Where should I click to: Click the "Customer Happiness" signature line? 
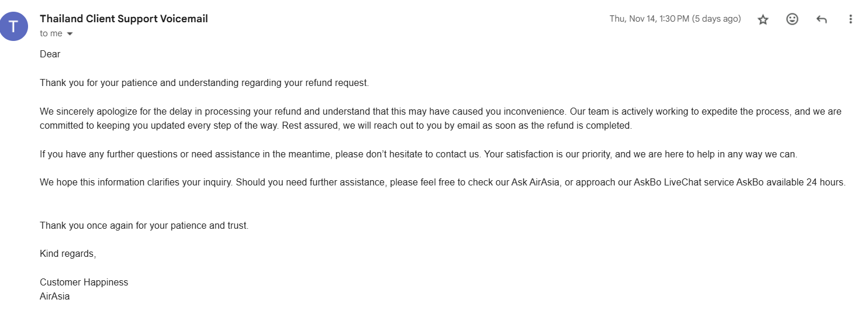tap(84, 282)
